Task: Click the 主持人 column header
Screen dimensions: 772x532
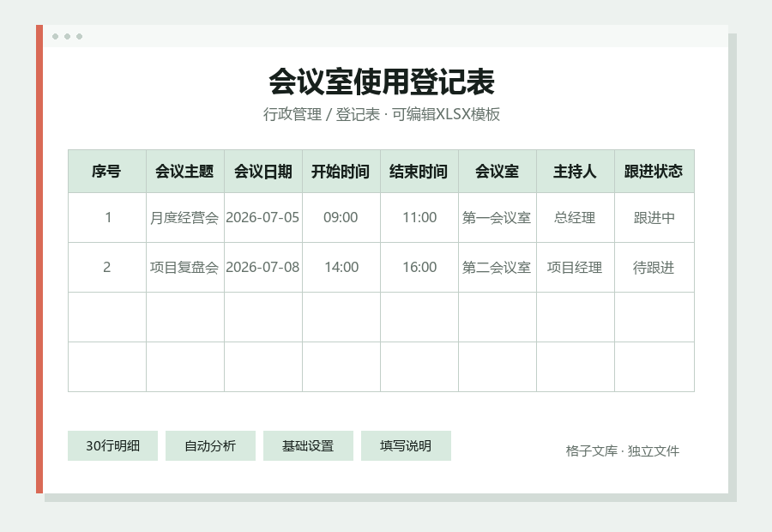Action: coord(576,172)
